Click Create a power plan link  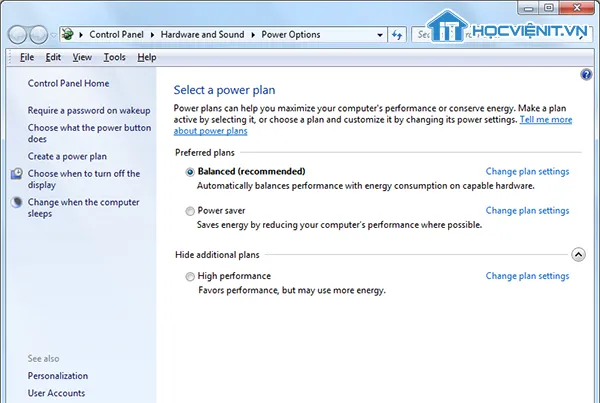tap(68, 157)
